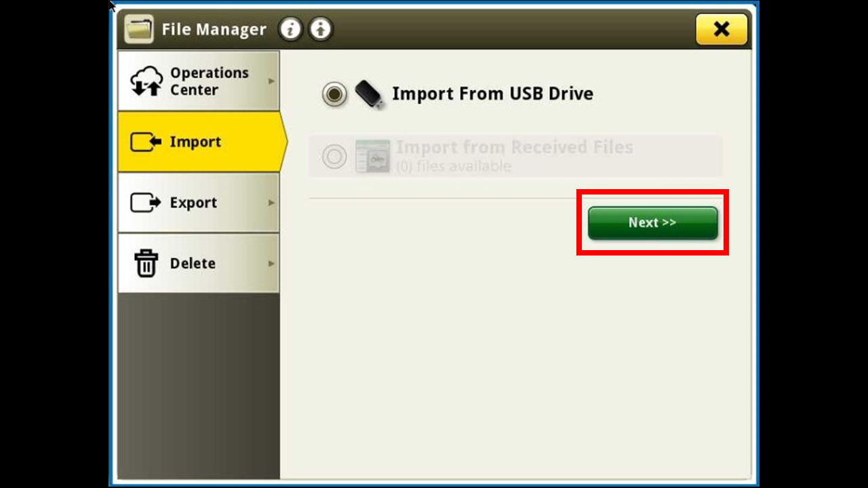Close File Manager with the yellow X button
868x488 pixels.
(x=722, y=29)
